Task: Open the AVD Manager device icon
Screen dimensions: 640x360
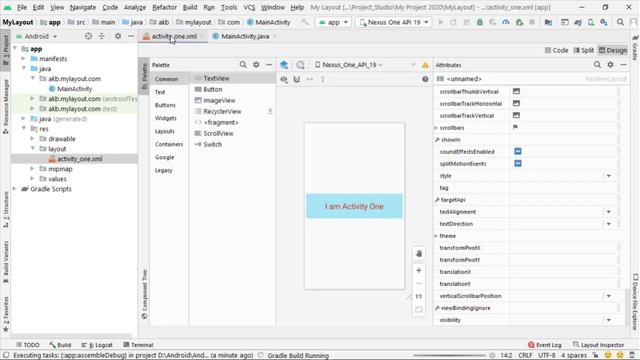Action: [x=591, y=22]
